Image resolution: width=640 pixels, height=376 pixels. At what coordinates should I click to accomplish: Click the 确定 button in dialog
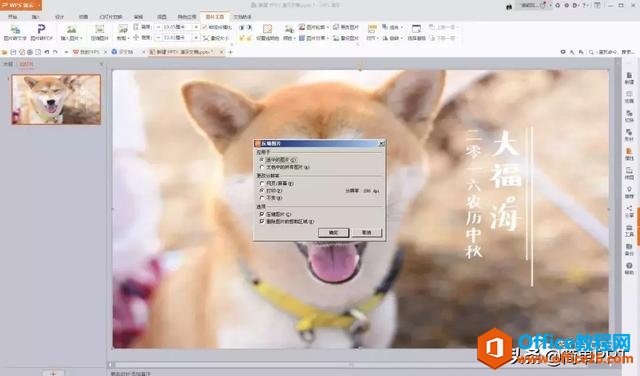tap(333, 232)
